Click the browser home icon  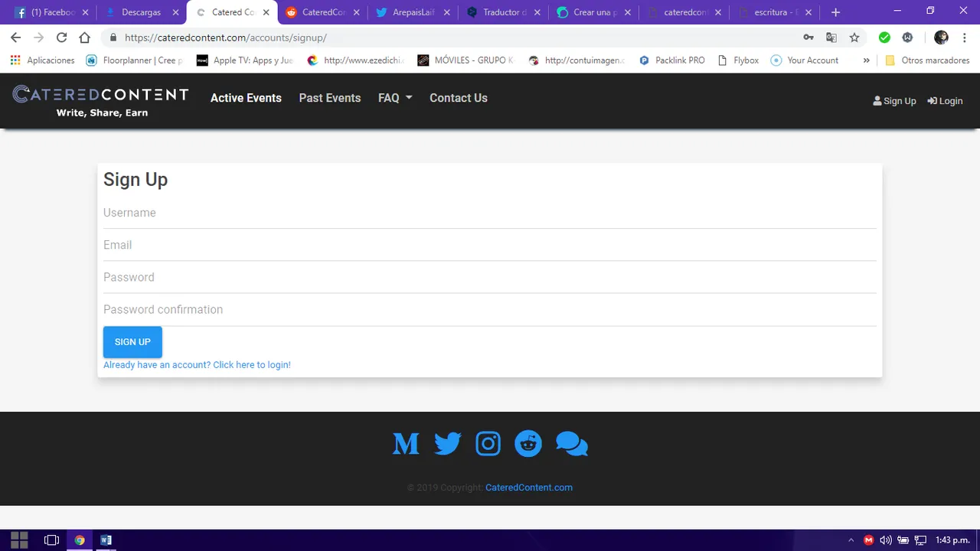(x=85, y=37)
